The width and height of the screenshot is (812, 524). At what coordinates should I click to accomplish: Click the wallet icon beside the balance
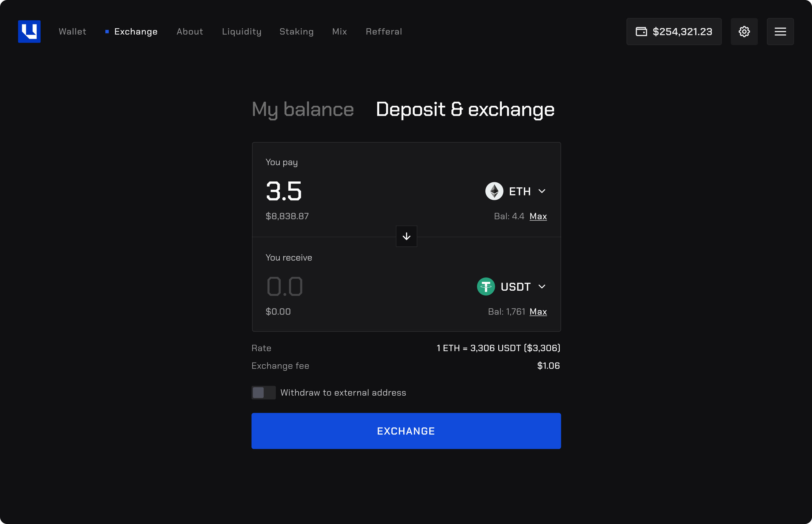pos(641,32)
